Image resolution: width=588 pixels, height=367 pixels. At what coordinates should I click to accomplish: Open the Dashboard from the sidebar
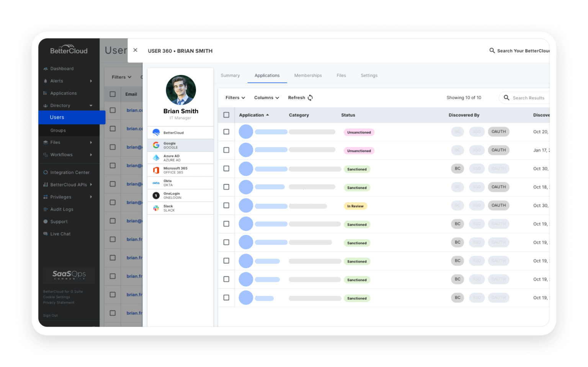(x=62, y=69)
